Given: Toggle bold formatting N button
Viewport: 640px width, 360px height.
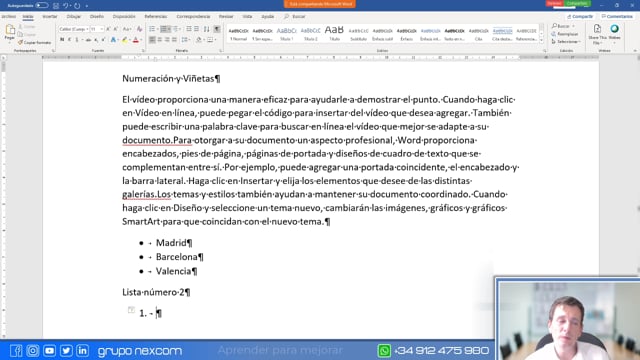Looking at the screenshot, I should pyautogui.click(x=62, y=40).
